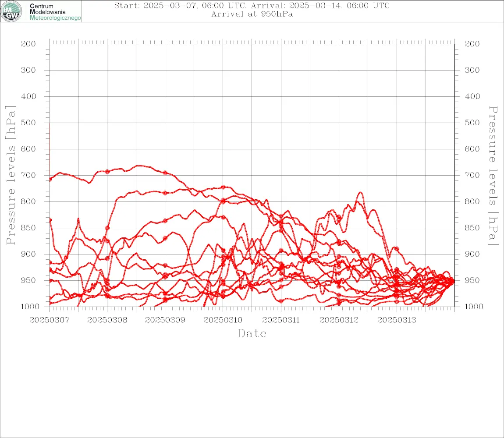Viewport: 504px width, 438px height.
Task: Click the trajectory marker near 690 hPa on 20250308
Action: click(x=107, y=172)
